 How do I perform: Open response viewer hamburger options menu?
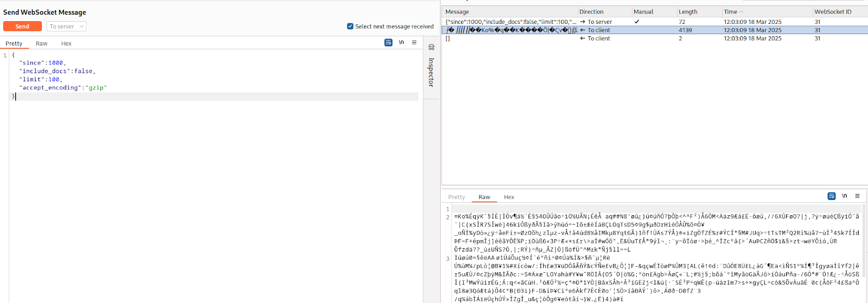point(858,196)
